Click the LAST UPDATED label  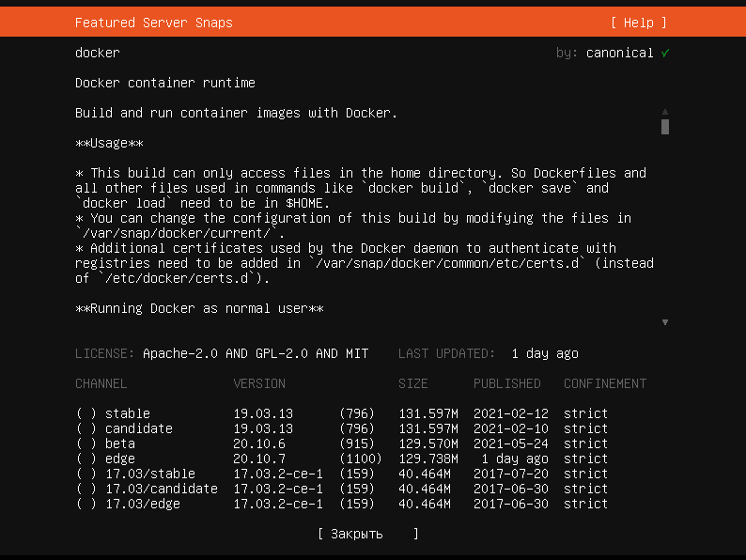point(446,353)
